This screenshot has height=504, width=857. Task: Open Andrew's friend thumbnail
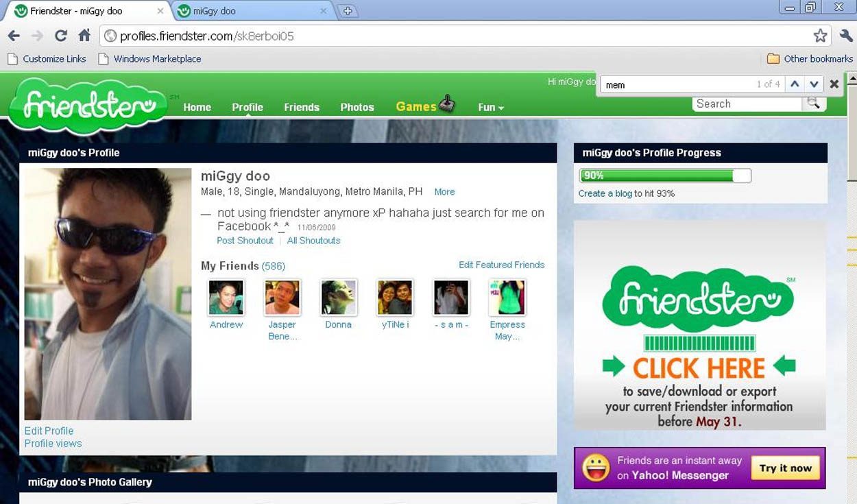pos(226,298)
